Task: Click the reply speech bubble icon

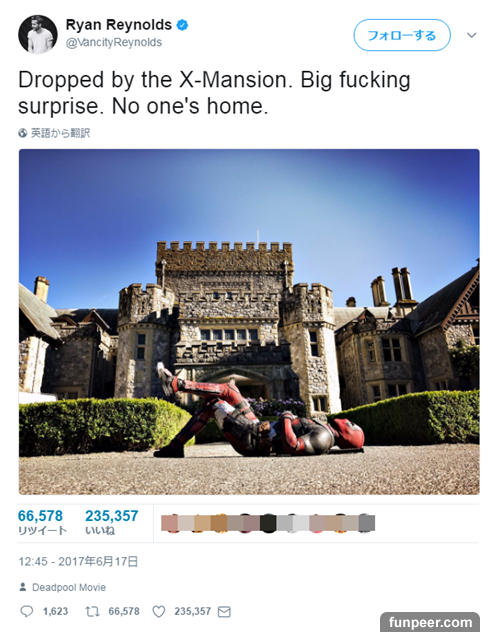Action: tap(27, 611)
